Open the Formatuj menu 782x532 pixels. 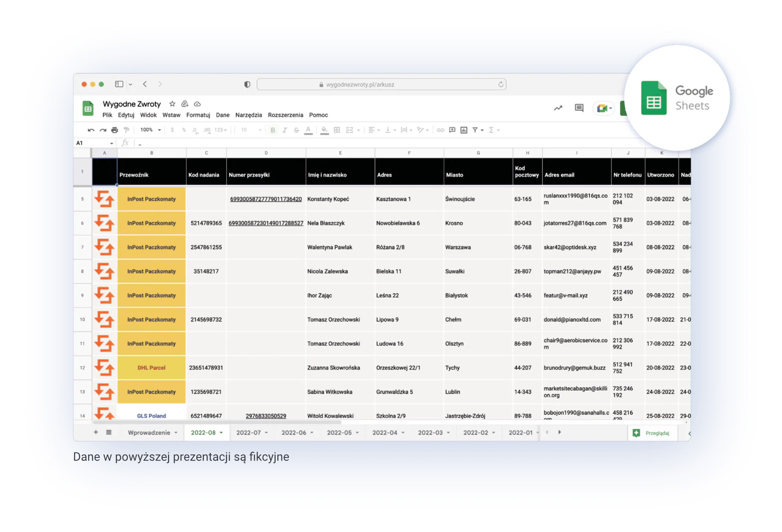[x=198, y=115]
